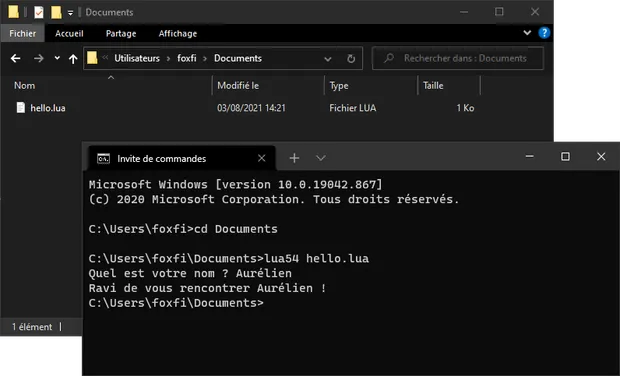620x376 pixels.
Task: Click the properties quick access icon
Action: 38,12
